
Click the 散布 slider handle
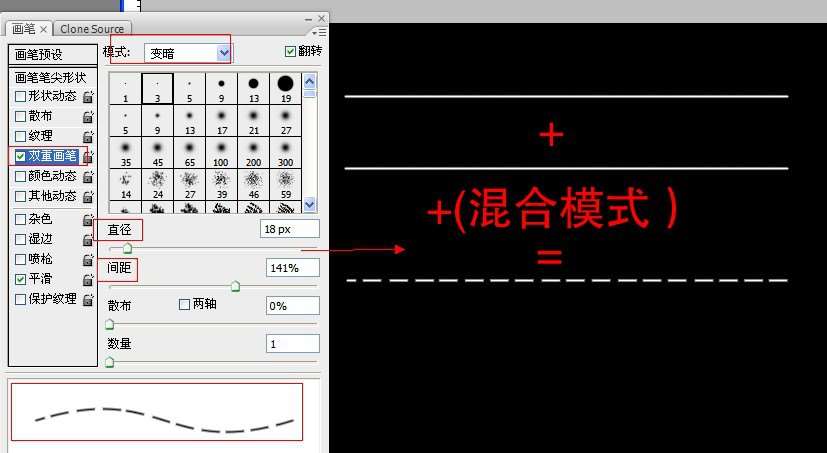[x=110, y=324]
